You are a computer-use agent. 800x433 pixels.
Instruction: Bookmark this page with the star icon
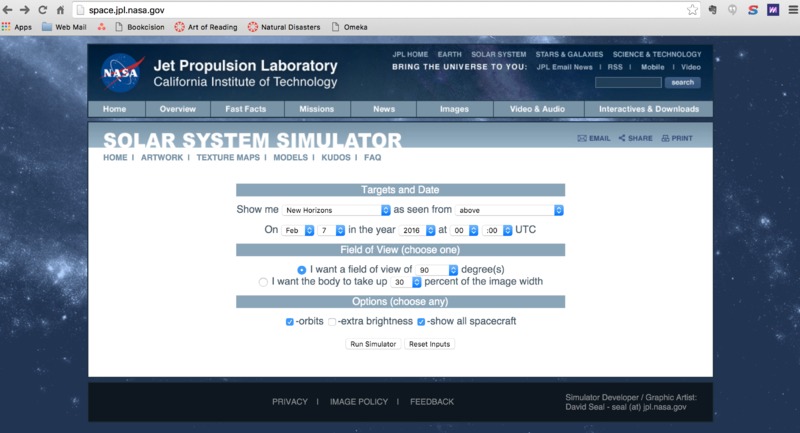click(692, 10)
